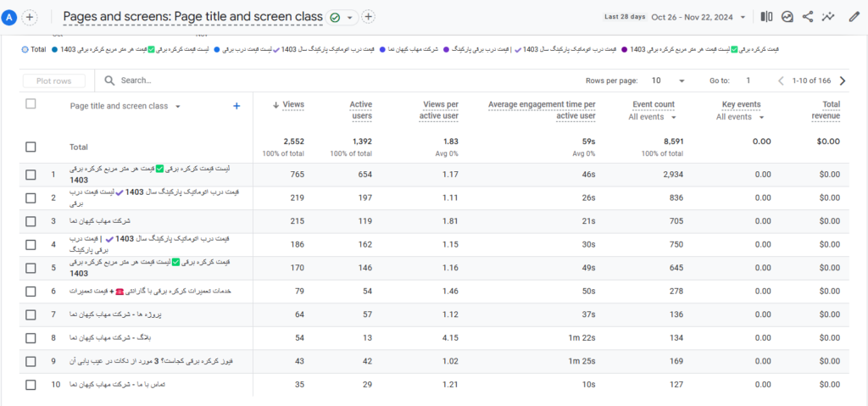Go to next page of rows arrow
The image size is (868, 406).
(843, 81)
